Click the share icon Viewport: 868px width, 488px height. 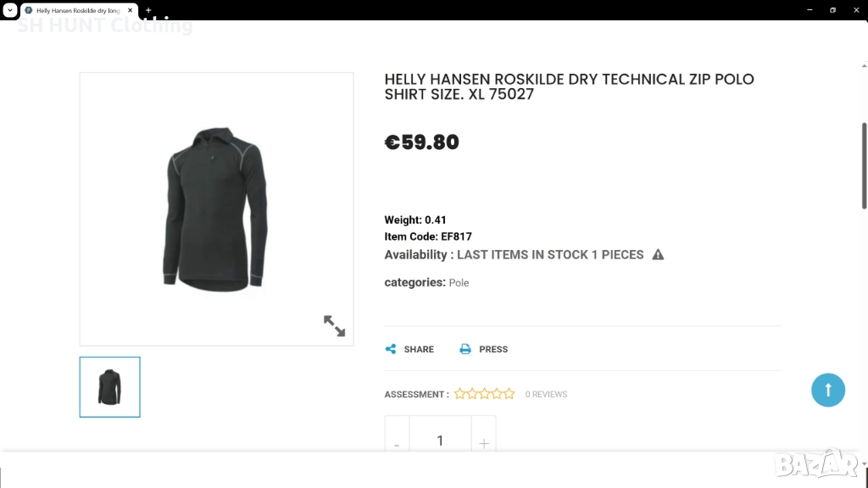(x=391, y=349)
